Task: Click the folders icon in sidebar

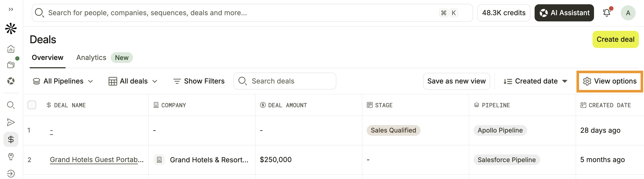Action: (x=11, y=65)
